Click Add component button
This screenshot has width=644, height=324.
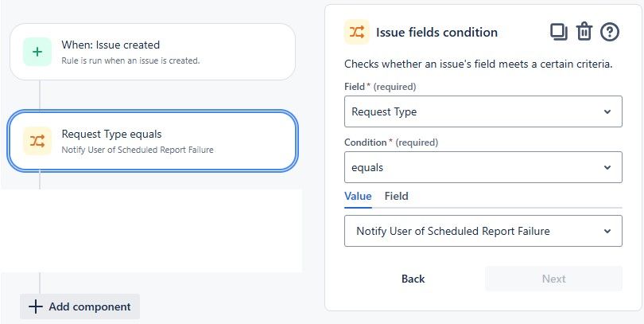point(80,306)
